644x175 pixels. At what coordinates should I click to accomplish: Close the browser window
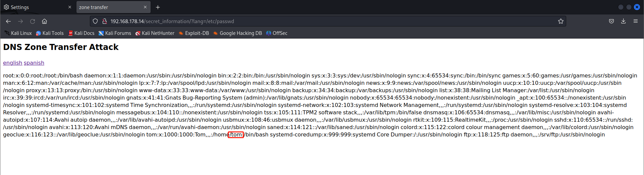[637, 7]
